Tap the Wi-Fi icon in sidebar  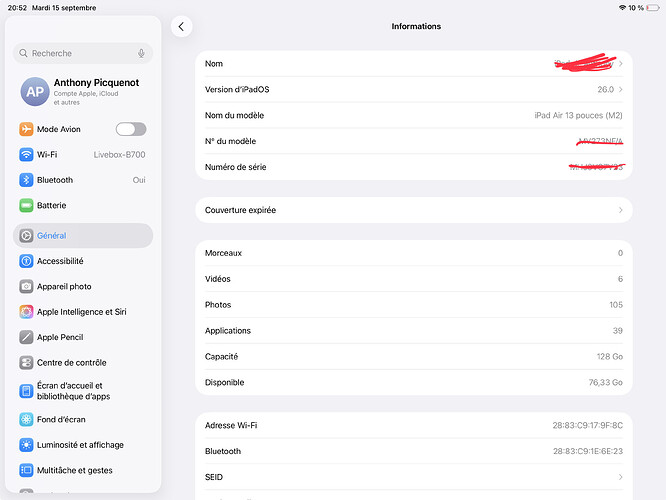(x=26, y=155)
